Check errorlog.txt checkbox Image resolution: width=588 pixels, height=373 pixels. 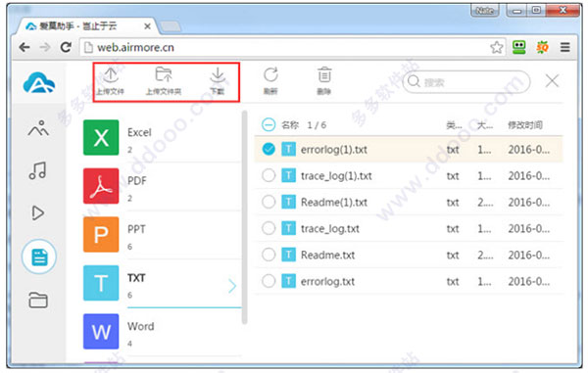tap(269, 281)
